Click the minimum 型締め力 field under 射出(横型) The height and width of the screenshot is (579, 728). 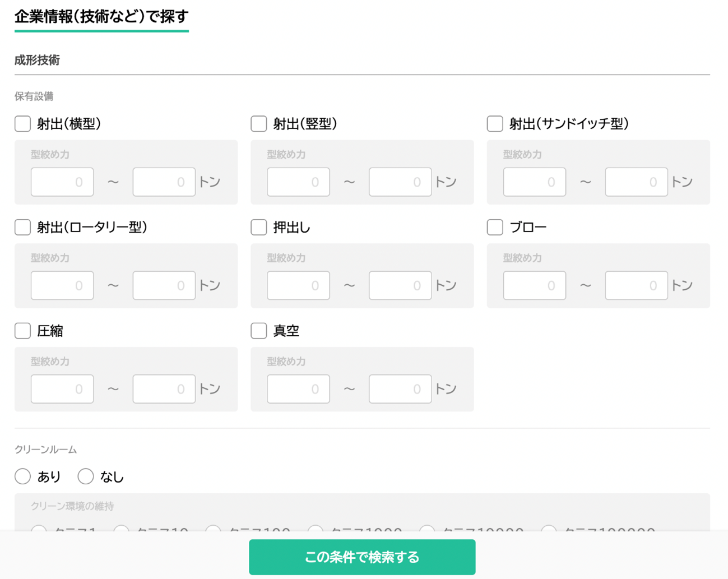pos(62,182)
